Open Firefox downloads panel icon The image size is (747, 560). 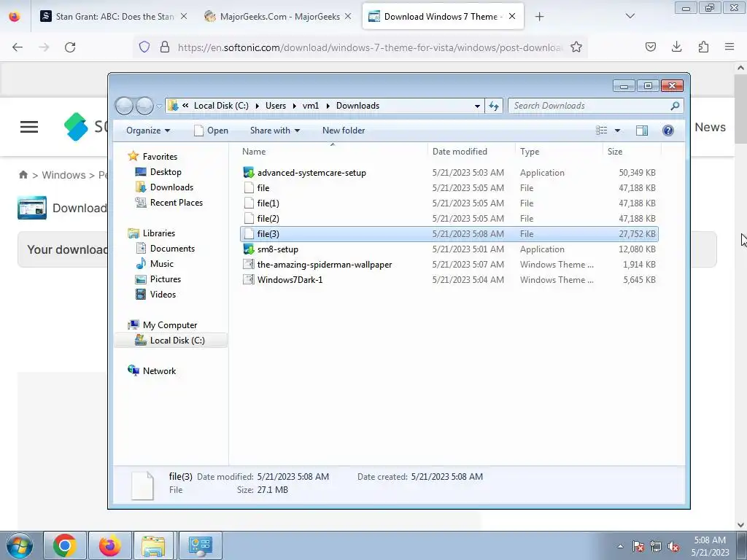click(676, 47)
